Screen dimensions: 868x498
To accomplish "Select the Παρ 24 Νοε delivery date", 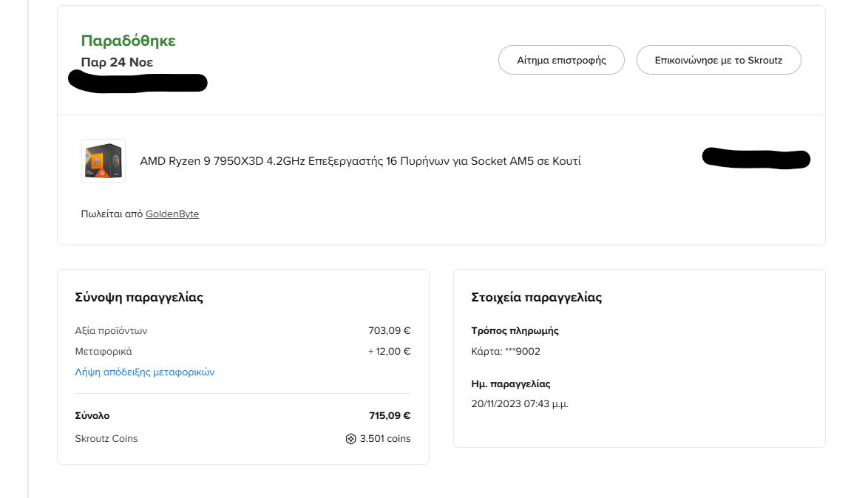I will tap(117, 62).
